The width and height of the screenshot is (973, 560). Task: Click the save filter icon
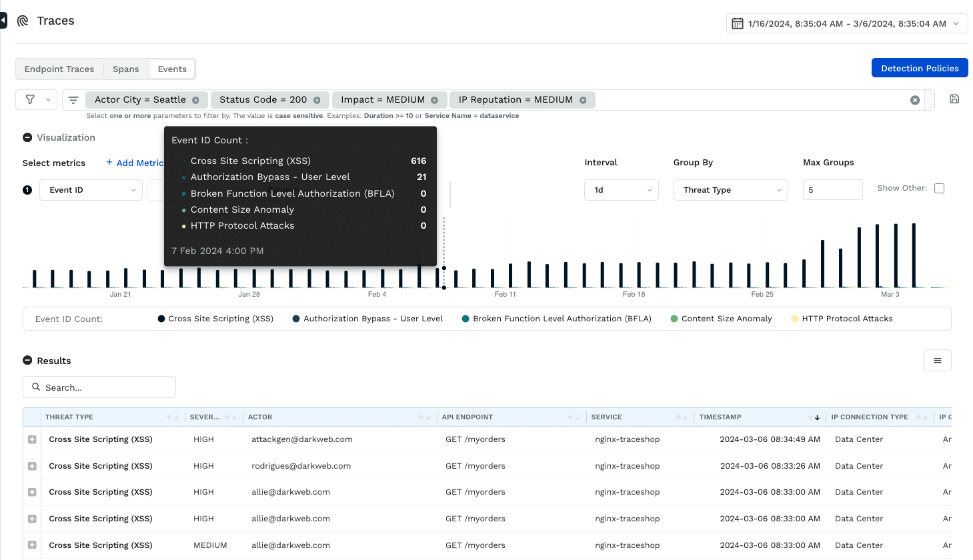click(x=954, y=99)
